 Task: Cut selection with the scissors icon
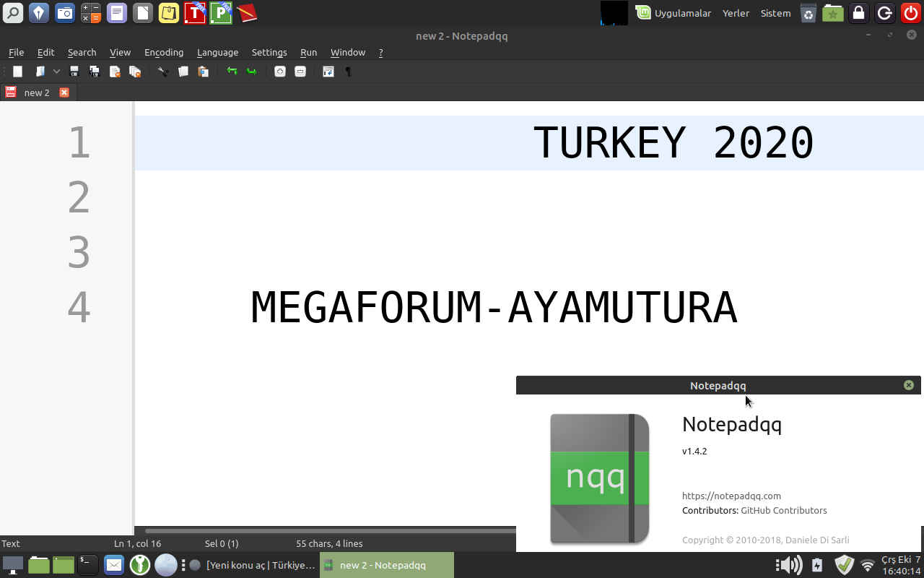tap(163, 72)
